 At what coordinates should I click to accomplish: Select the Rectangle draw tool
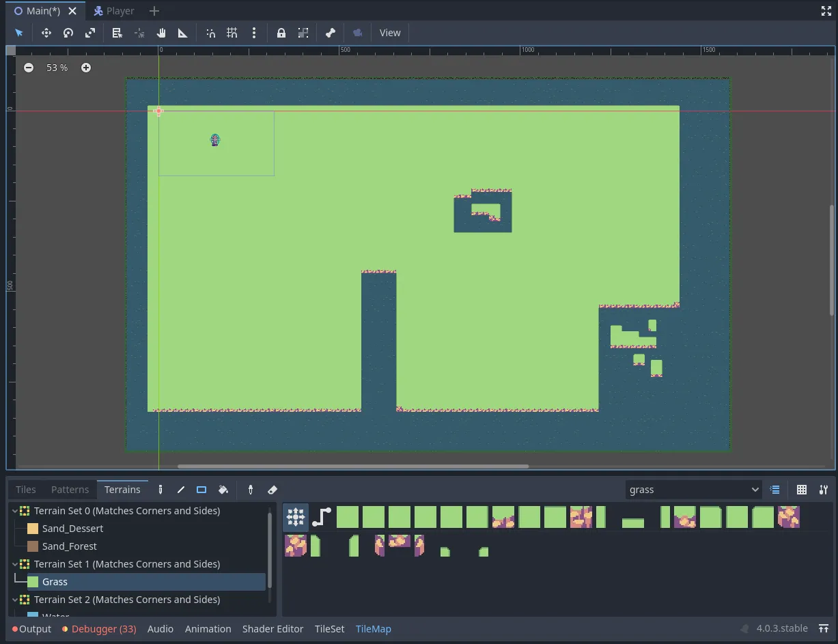tap(201, 490)
